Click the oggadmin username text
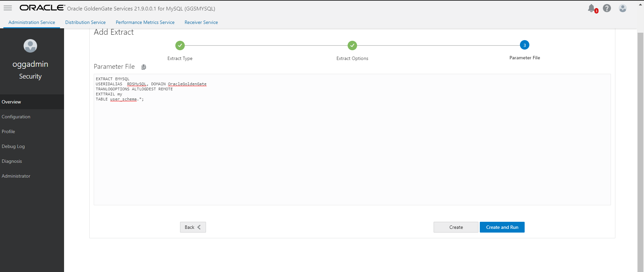The width and height of the screenshot is (644, 272). tap(30, 64)
